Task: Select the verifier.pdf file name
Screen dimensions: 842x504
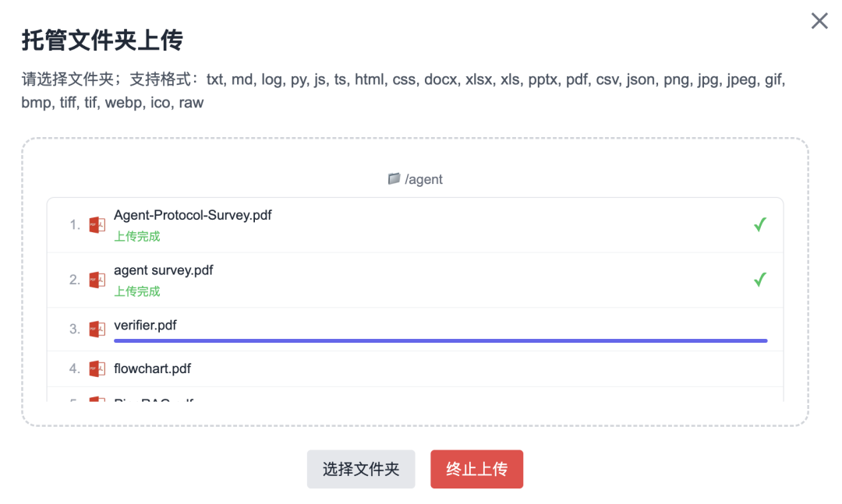Action: 145,326
